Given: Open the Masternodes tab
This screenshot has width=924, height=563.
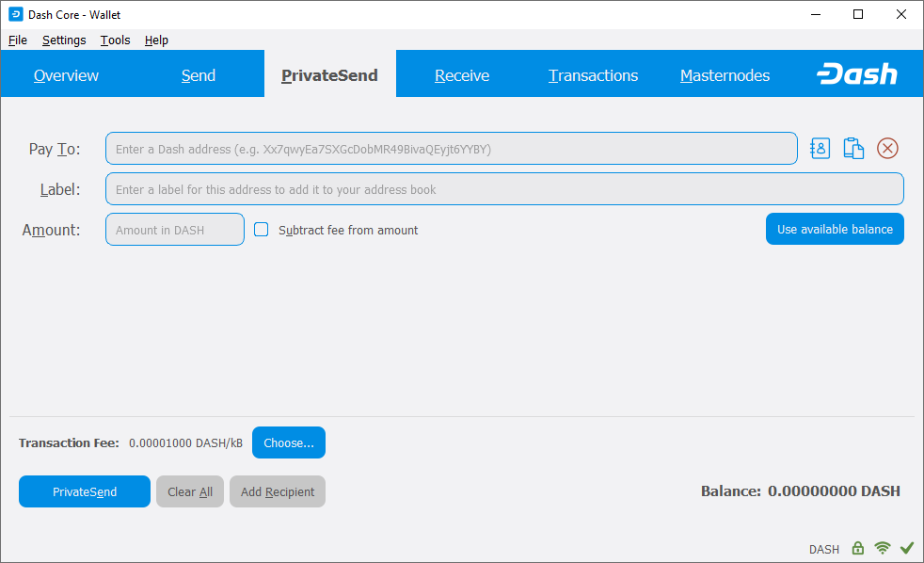Looking at the screenshot, I should (x=725, y=75).
